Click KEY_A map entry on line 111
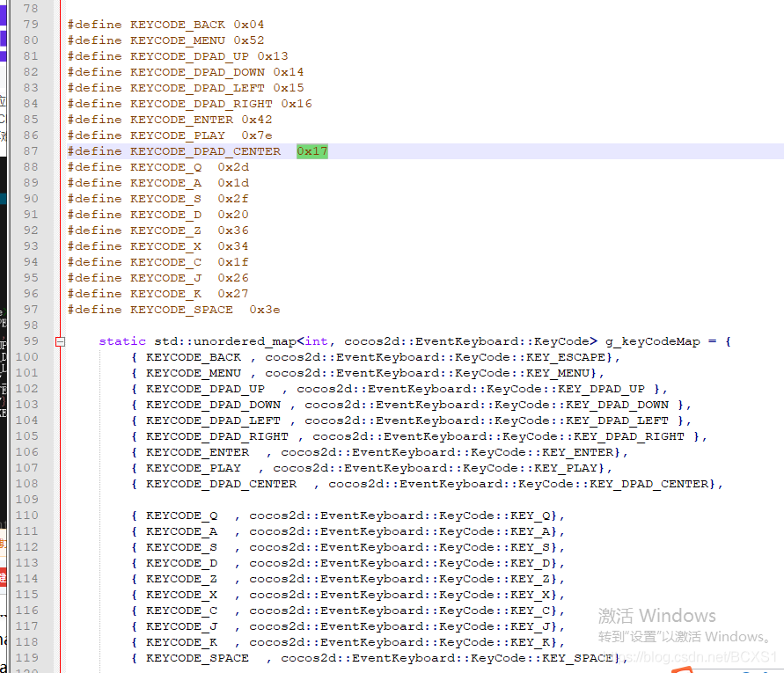This screenshot has width=784, height=673. (x=348, y=531)
